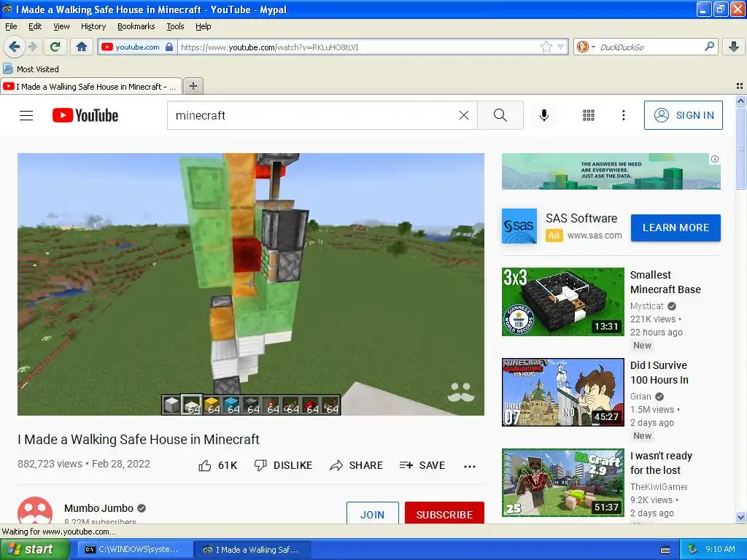Click the banner ad image above SAS Software

click(x=611, y=171)
